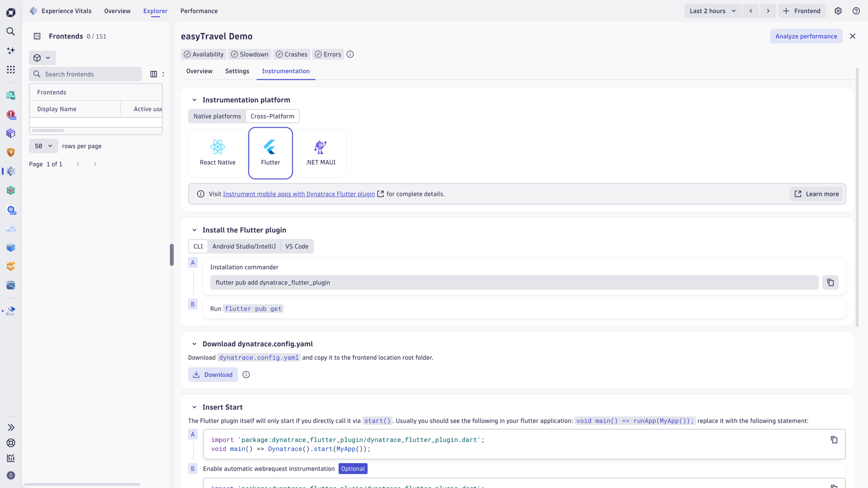868x488 pixels.
Task: Open the apps grid launcher icon
Action: 11,70
